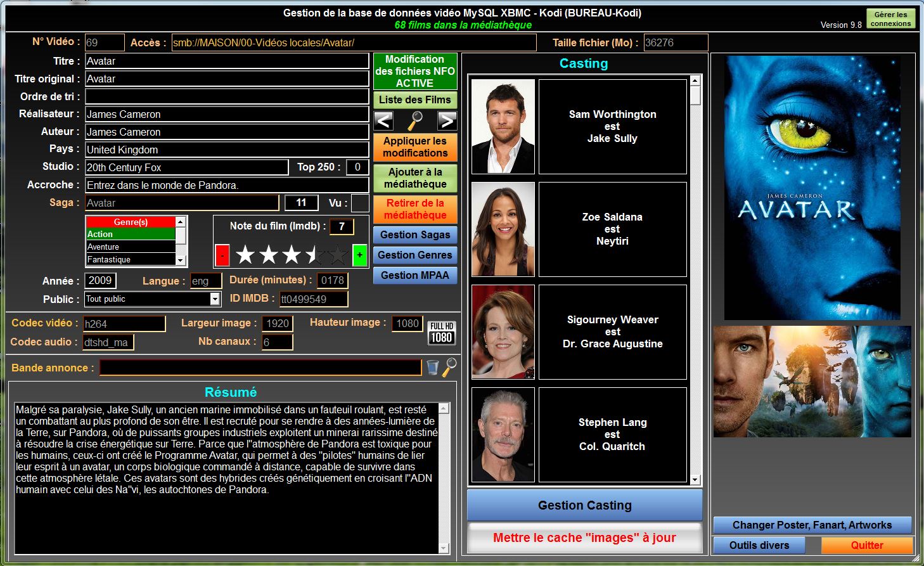Select Action genre in list
Viewport: 924px width, 566px height.
[131, 234]
